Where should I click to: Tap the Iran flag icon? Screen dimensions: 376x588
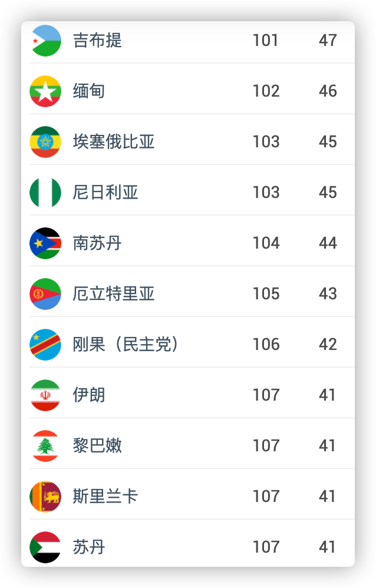(x=45, y=395)
